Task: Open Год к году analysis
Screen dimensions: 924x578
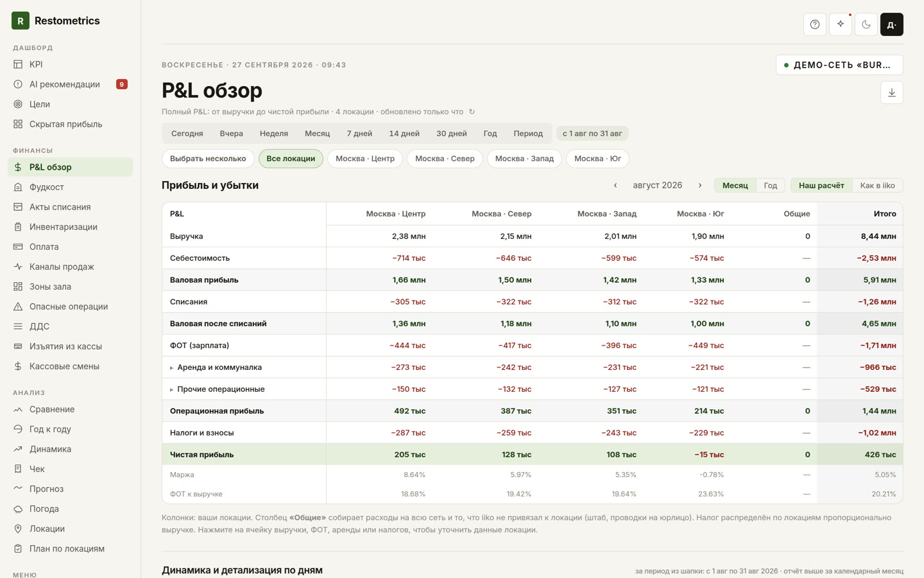Action: (71, 429)
